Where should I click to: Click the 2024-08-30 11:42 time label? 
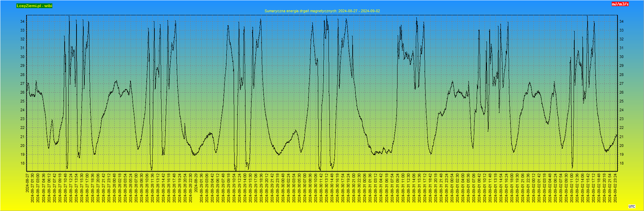click(x=322, y=188)
